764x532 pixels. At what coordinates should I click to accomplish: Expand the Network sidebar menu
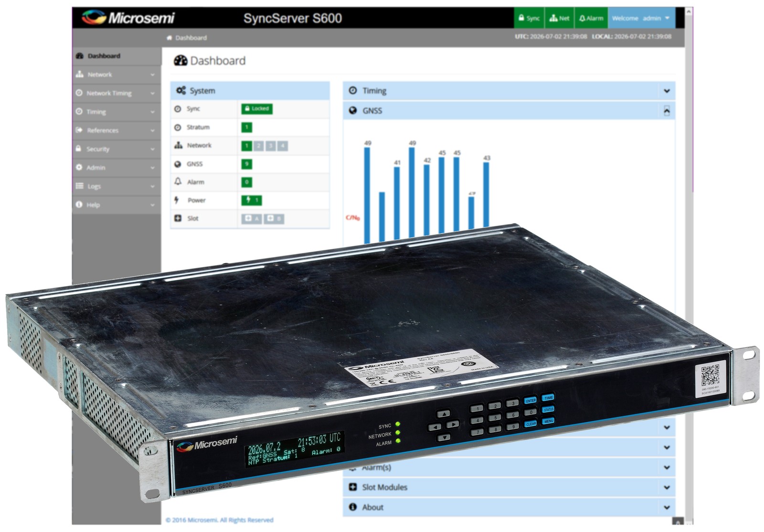click(x=117, y=74)
